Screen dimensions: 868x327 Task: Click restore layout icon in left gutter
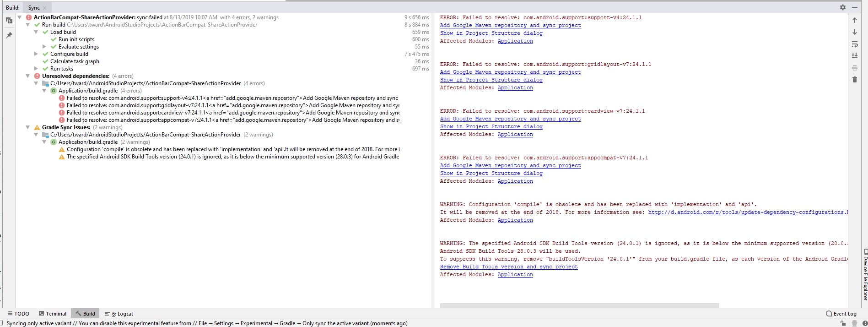9,20
